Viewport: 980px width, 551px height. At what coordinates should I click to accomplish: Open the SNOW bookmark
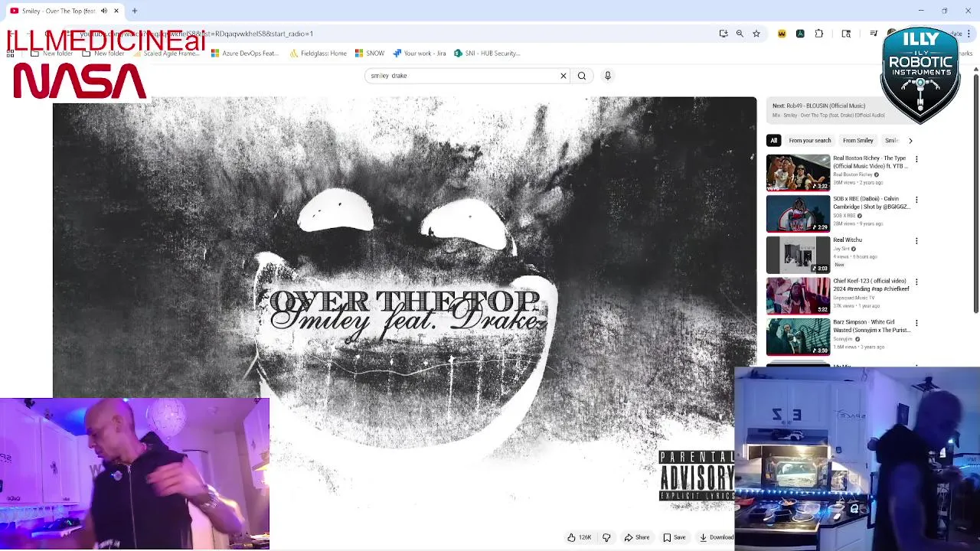pyautogui.click(x=369, y=54)
